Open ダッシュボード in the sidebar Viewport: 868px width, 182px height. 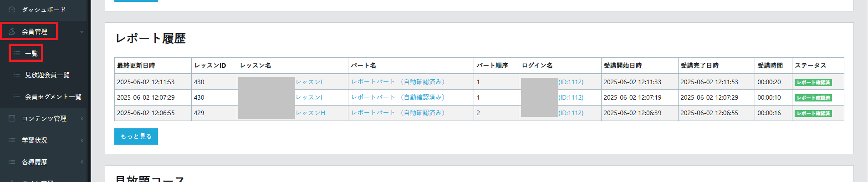pyautogui.click(x=44, y=10)
